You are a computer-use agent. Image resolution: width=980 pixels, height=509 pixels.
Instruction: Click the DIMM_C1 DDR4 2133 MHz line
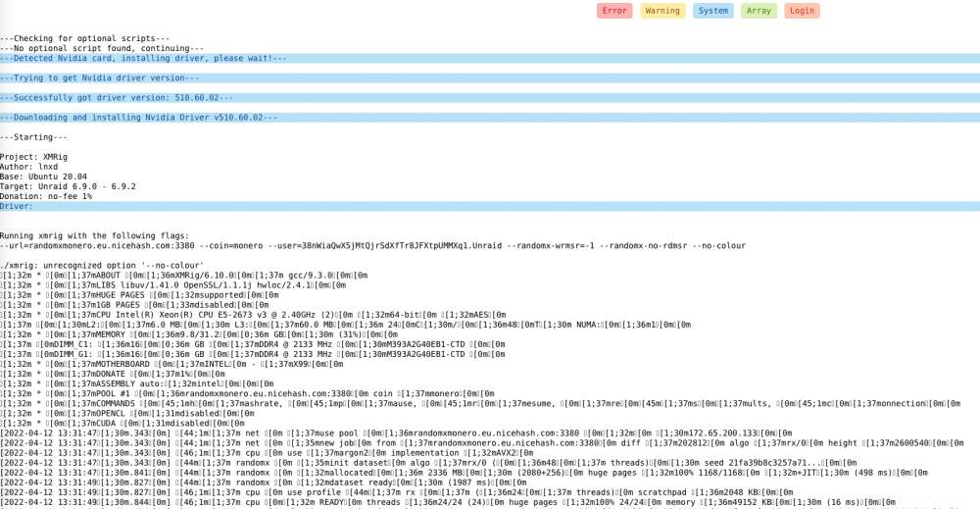[253, 344]
